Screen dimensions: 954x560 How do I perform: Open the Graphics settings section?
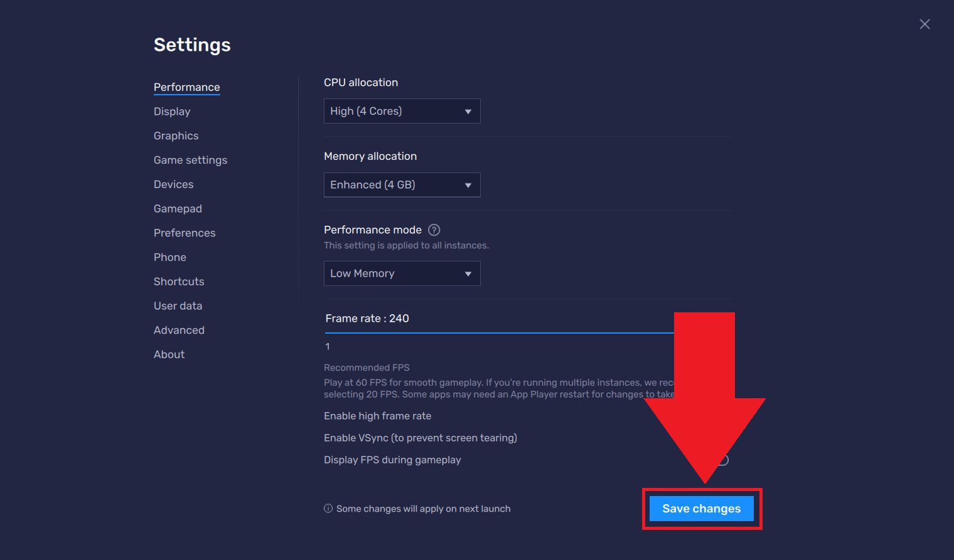pos(176,136)
